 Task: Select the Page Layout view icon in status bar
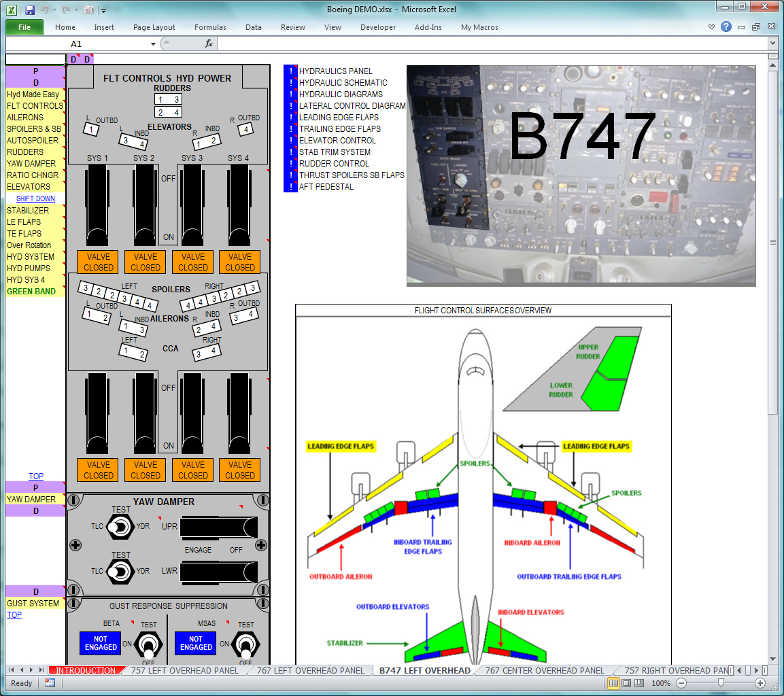click(627, 683)
